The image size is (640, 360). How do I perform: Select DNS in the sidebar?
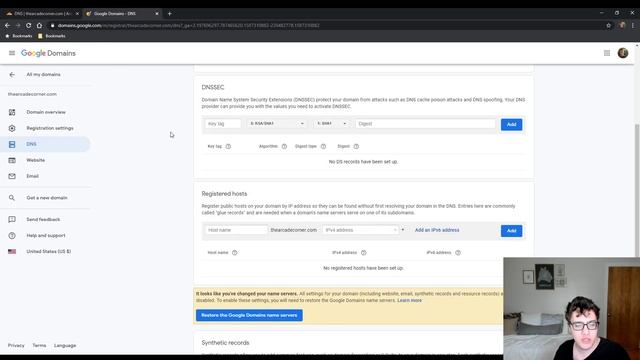[x=31, y=144]
